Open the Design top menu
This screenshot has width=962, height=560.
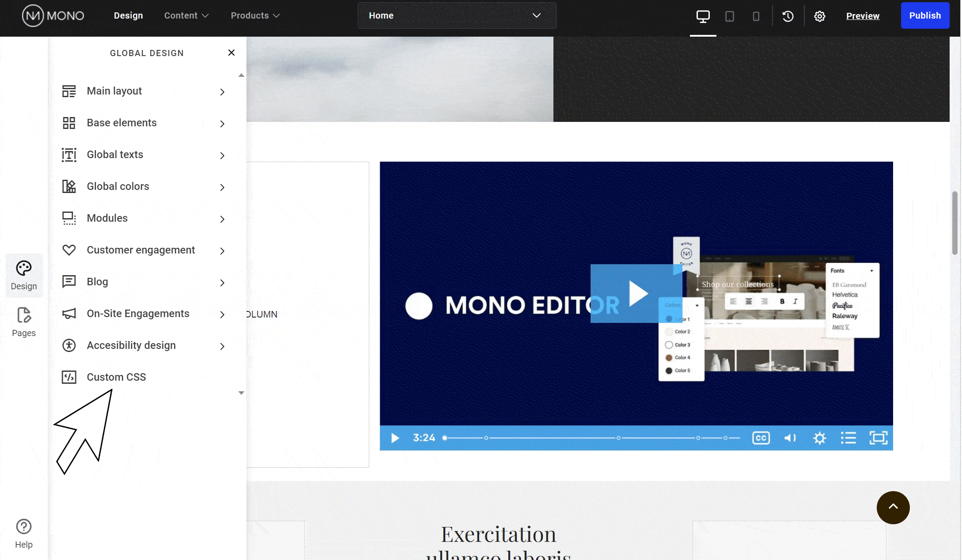click(128, 15)
